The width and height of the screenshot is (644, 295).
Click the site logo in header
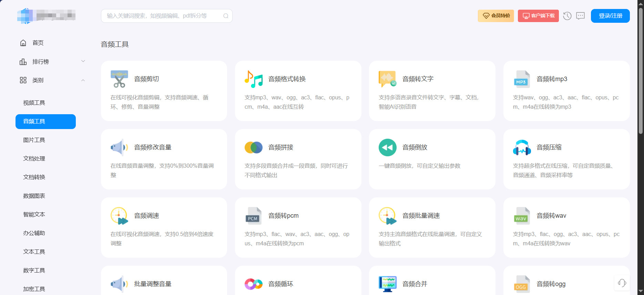pos(46,16)
